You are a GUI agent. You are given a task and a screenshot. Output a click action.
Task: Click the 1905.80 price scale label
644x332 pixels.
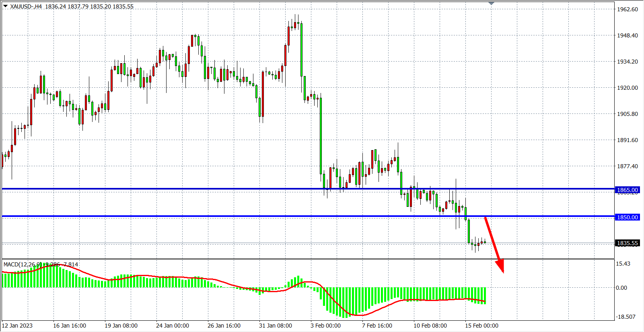coord(627,114)
